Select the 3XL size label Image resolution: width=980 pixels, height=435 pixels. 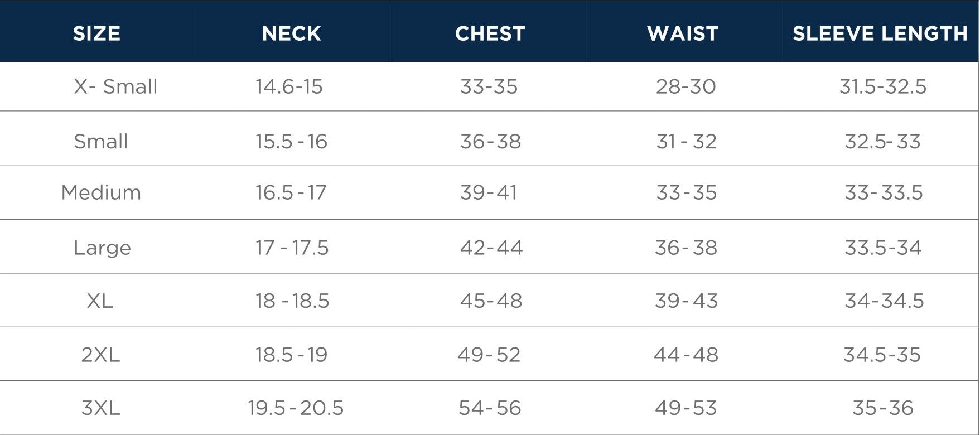point(100,408)
